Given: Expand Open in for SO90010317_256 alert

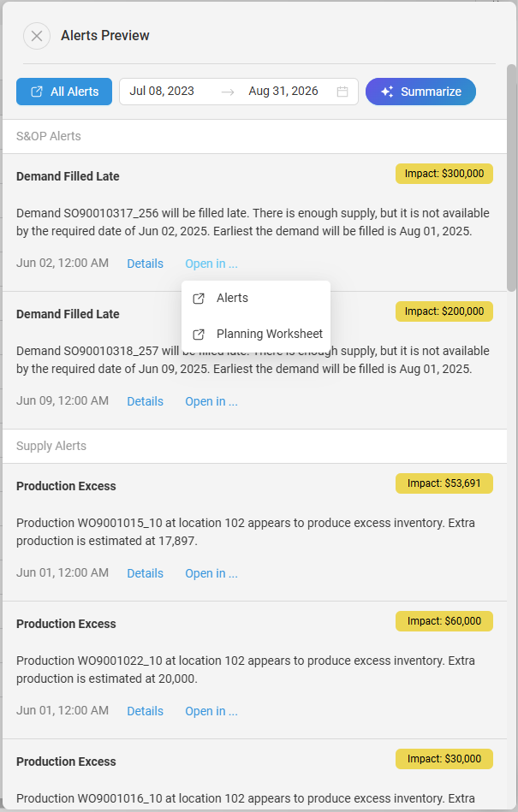Looking at the screenshot, I should coord(211,264).
